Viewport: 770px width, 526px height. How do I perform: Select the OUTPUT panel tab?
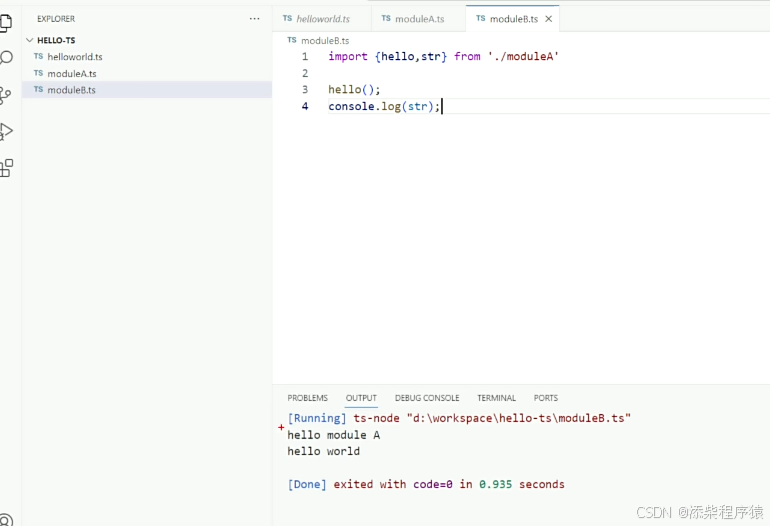[361, 398]
